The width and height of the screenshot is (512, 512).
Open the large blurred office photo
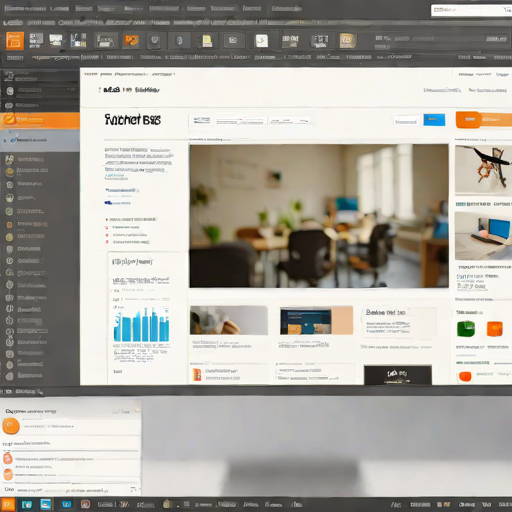[x=319, y=216]
